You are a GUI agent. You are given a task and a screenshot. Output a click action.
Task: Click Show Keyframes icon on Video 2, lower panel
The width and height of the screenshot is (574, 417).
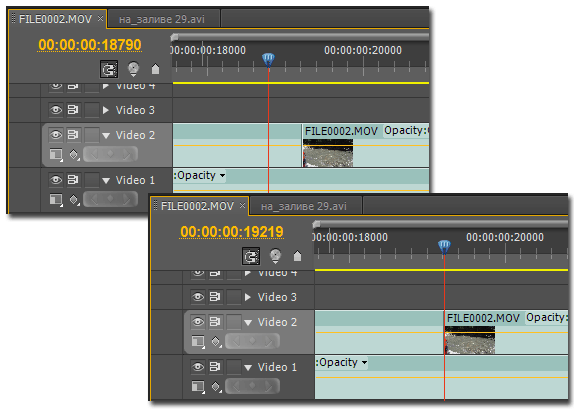[x=216, y=342]
